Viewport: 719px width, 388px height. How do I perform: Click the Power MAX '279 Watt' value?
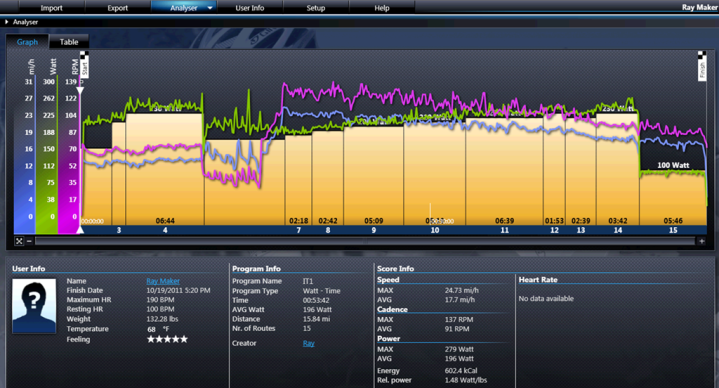point(459,349)
